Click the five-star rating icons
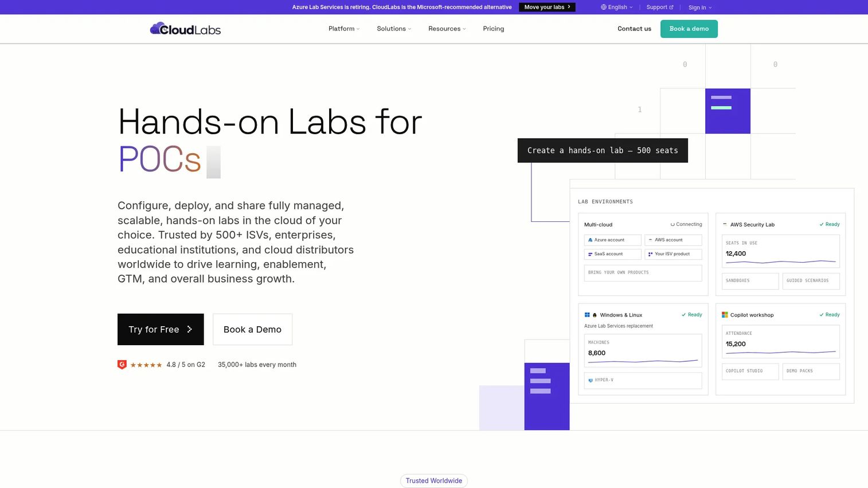Viewport: 868px width, 488px height. point(146,365)
